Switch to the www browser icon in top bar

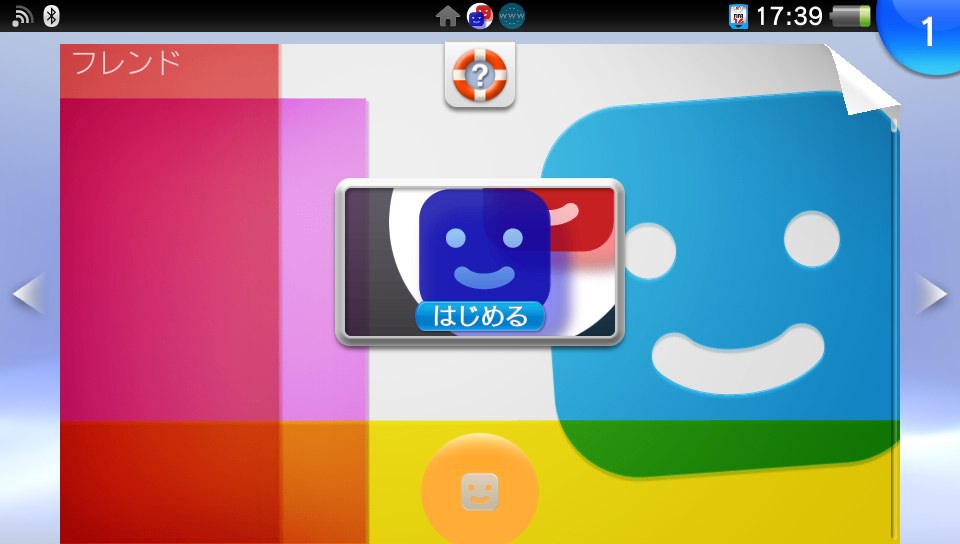[x=512, y=16]
